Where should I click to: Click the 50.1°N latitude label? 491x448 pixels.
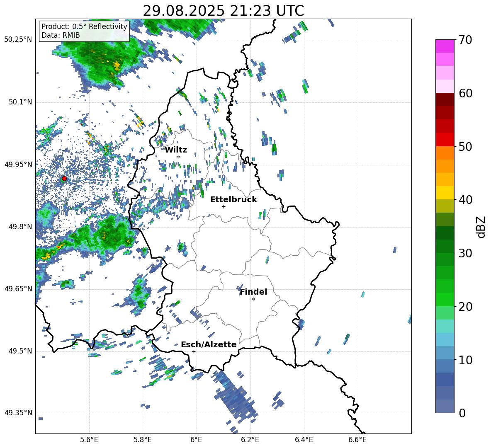(20, 102)
